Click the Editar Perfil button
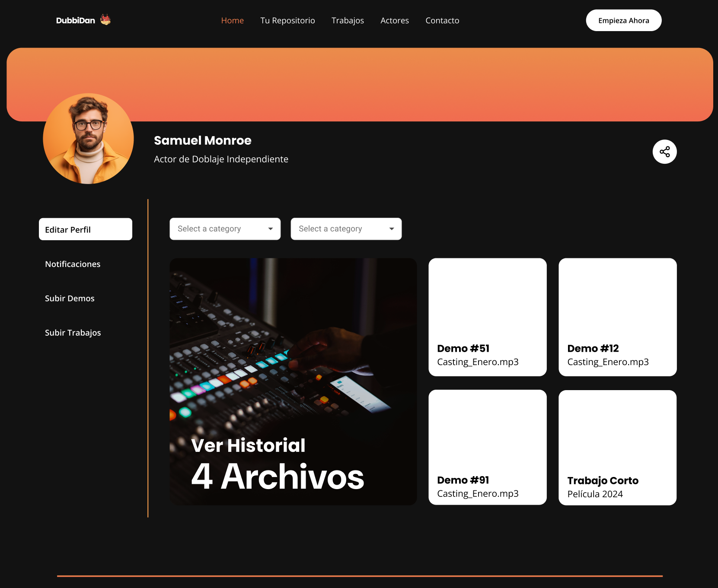 [x=86, y=229]
